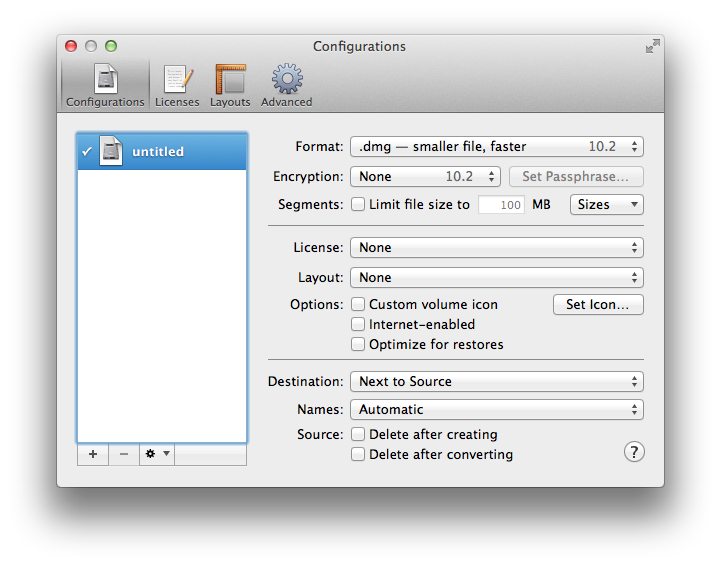
Task: Open the Destination popup set to Next to Source
Action: tap(496, 381)
